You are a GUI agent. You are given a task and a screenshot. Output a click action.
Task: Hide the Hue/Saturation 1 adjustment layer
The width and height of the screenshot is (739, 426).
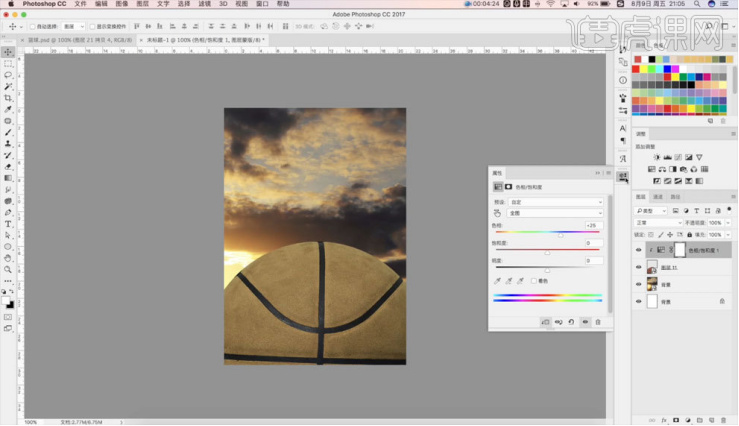tap(639, 250)
